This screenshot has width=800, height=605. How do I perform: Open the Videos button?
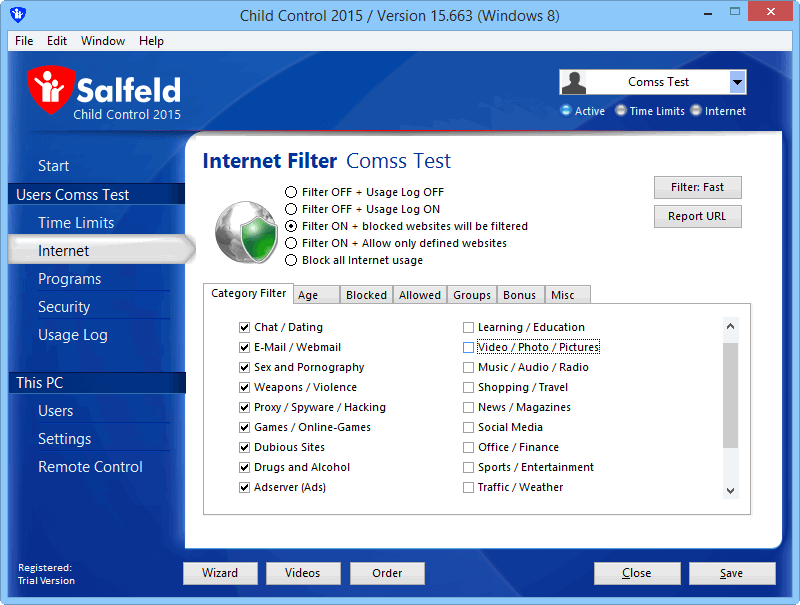303,573
